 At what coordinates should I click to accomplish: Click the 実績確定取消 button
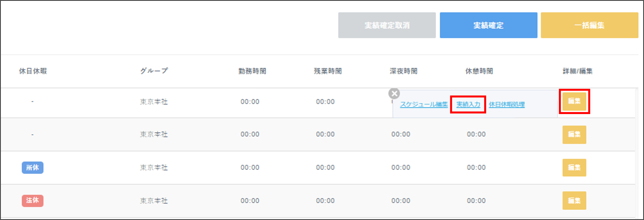click(x=387, y=25)
